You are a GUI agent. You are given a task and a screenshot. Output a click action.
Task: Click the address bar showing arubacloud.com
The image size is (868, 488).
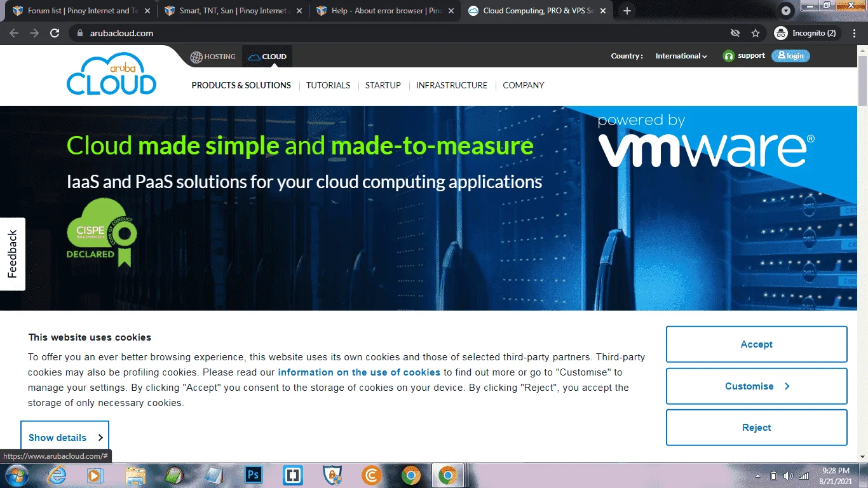407,33
